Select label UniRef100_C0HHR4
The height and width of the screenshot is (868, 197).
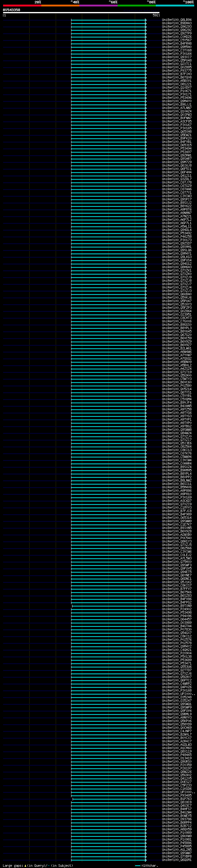177,463
